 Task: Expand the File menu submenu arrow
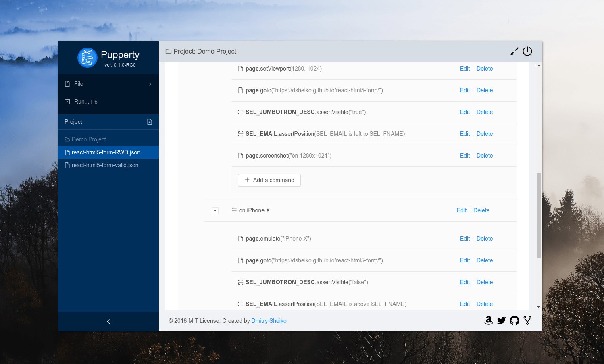150,84
